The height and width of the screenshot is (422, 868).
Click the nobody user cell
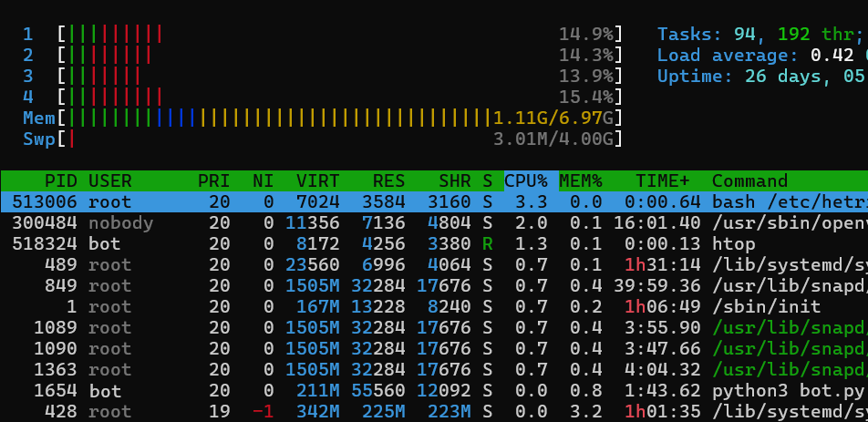pos(121,223)
